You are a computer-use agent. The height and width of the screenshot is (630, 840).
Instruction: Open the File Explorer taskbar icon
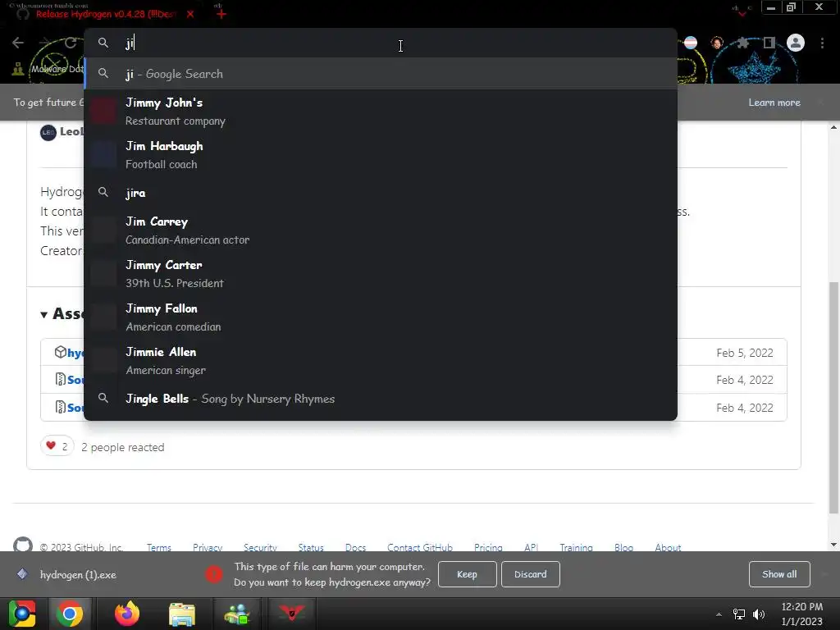point(182,614)
